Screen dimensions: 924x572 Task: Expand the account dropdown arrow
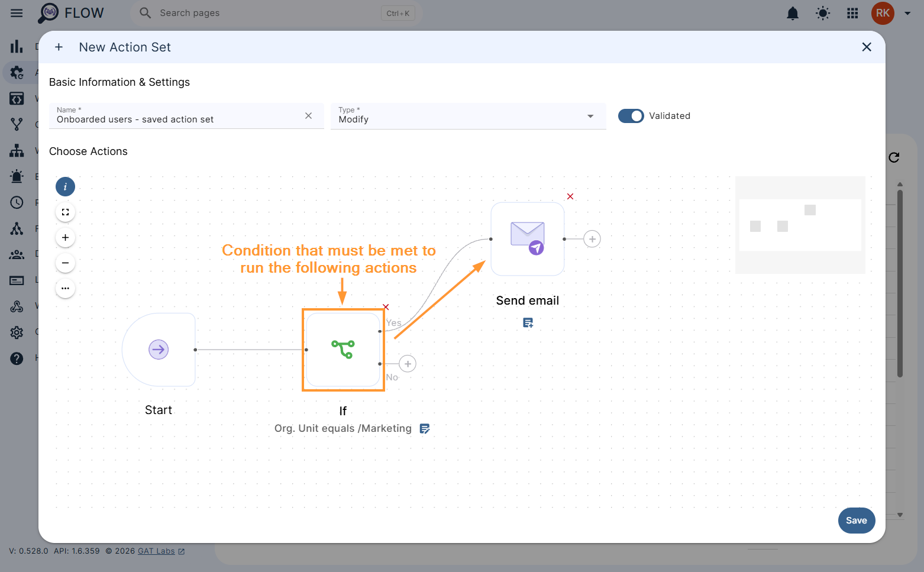pyautogui.click(x=907, y=13)
